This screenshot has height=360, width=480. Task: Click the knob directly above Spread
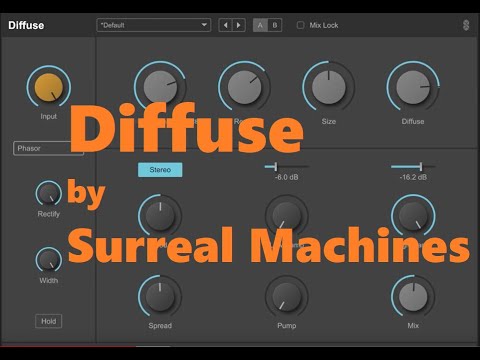(x=160, y=216)
